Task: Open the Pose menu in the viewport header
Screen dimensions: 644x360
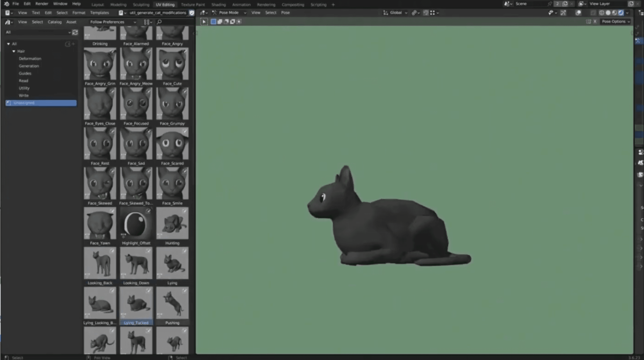Action: coord(285,12)
